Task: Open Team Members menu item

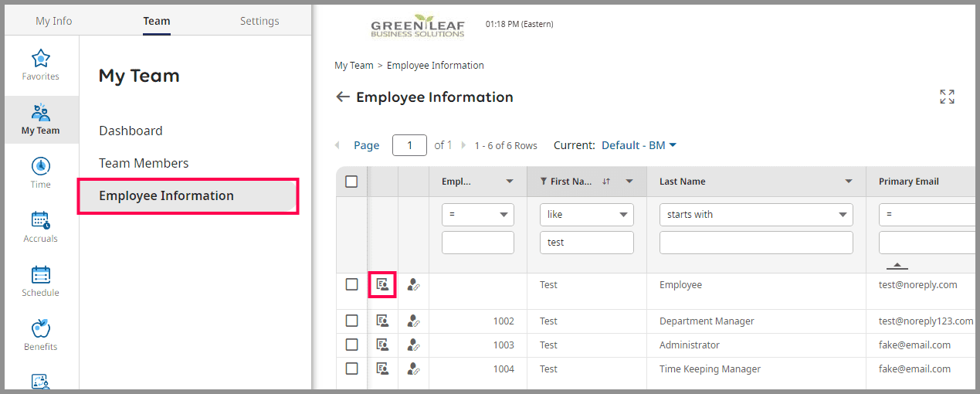Action: point(144,163)
